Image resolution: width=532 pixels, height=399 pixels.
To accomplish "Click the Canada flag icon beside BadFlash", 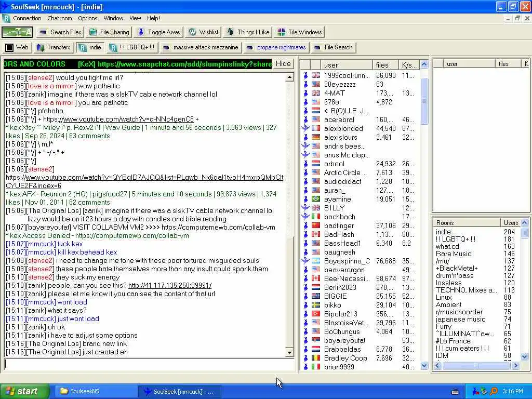I will 316,234.
